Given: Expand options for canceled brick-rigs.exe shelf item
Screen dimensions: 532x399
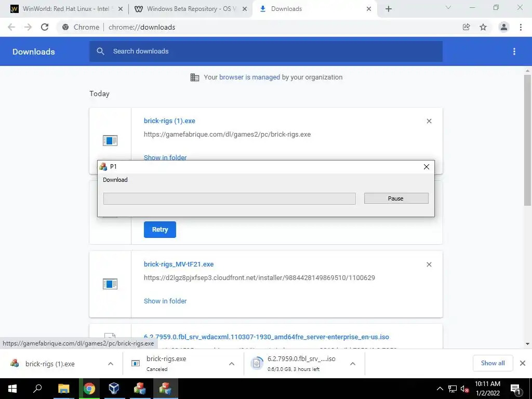Looking at the screenshot, I should 232,363.
